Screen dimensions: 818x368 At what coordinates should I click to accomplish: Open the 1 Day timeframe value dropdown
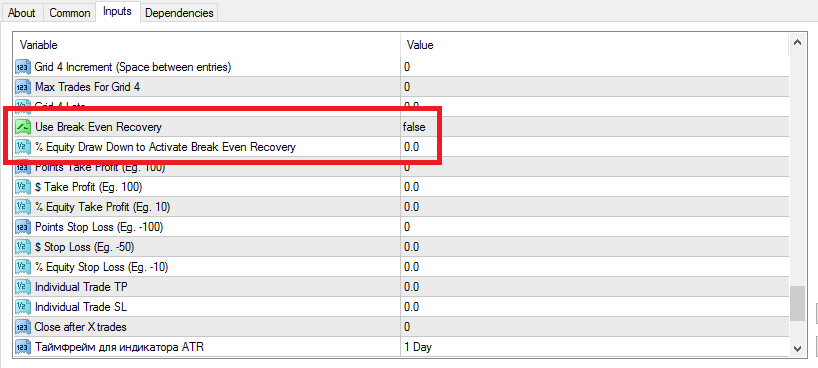[x=595, y=347]
